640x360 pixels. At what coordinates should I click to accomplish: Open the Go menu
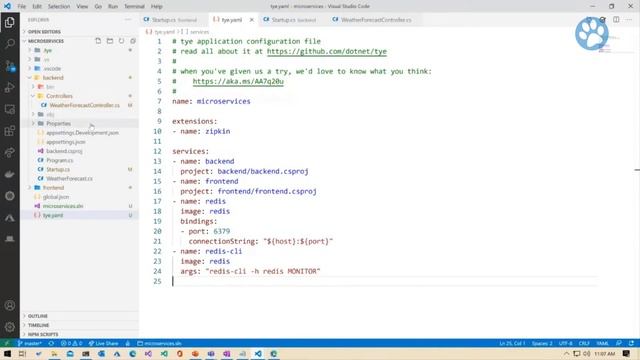click(x=98, y=6)
